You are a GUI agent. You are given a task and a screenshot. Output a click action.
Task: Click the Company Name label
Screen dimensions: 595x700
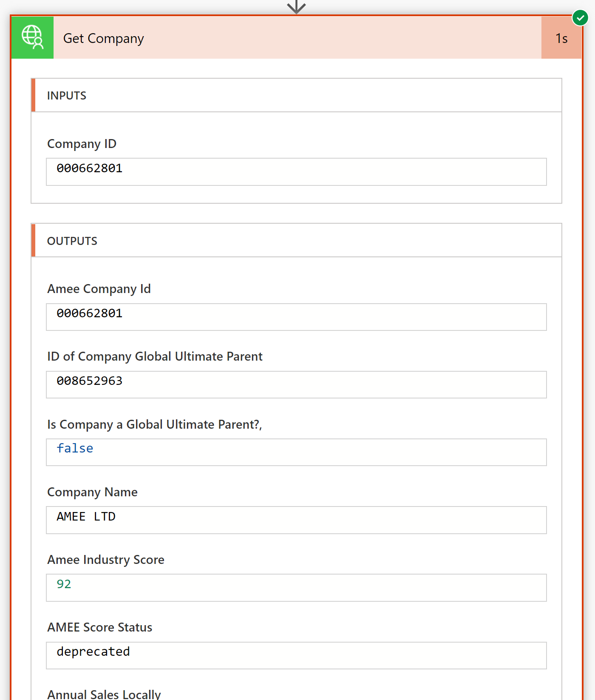[x=92, y=492]
